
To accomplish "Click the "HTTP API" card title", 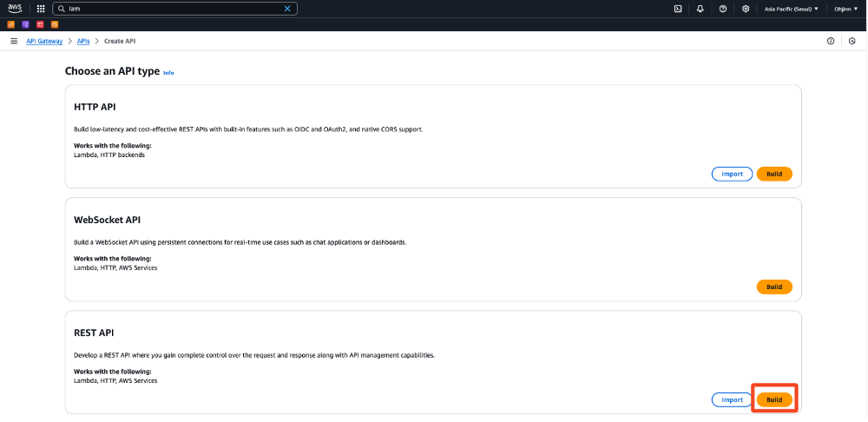I will point(95,107).
